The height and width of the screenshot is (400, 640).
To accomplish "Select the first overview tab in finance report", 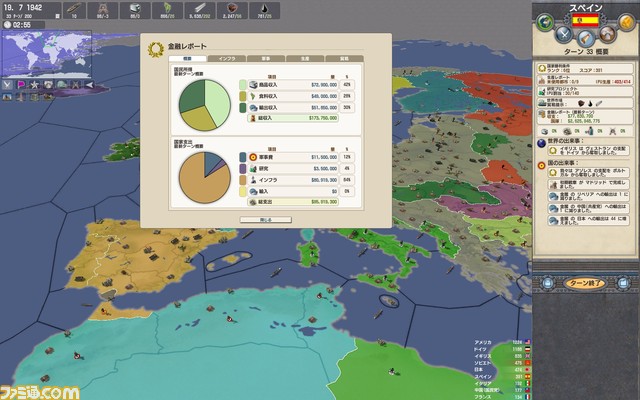I will click(187, 59).
